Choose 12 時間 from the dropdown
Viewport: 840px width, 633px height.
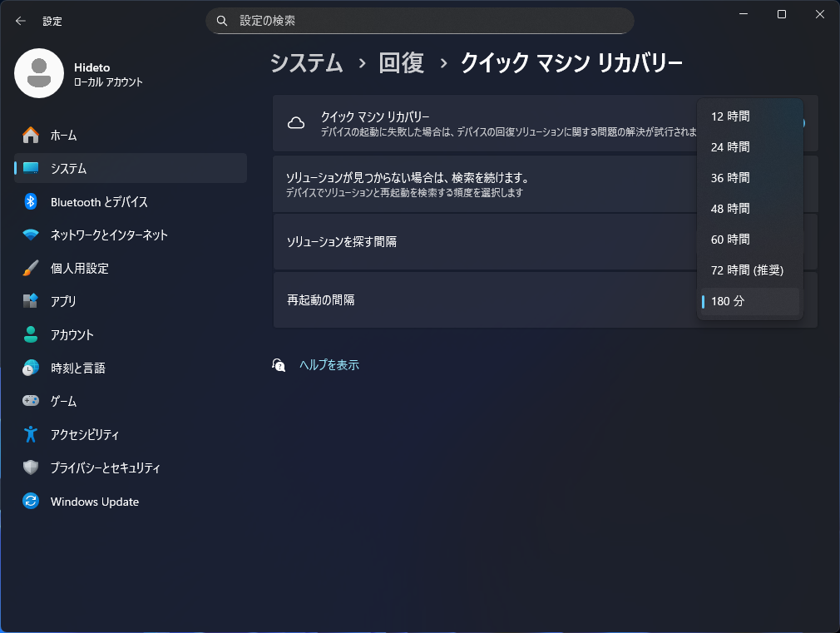(x=730, y=116)
